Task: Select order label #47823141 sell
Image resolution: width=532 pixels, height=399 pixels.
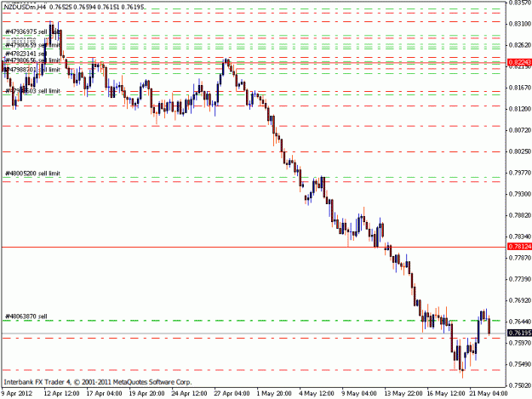Action: click(x=26, y=54)
